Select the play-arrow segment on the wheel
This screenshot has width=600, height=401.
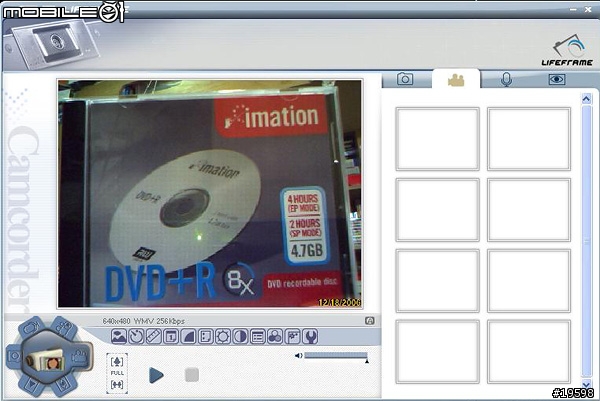[32, 385]
